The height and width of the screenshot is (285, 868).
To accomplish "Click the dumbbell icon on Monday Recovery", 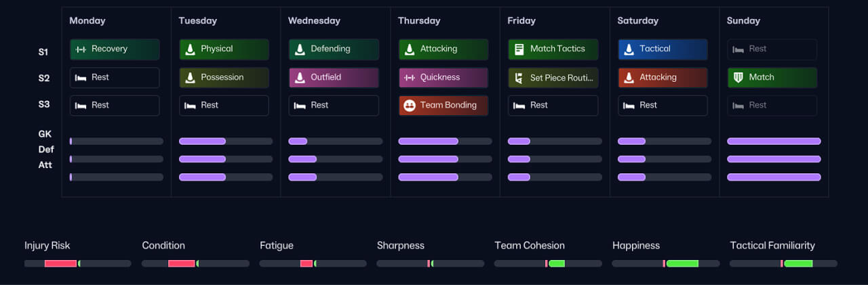I will [x=81, y=49].
